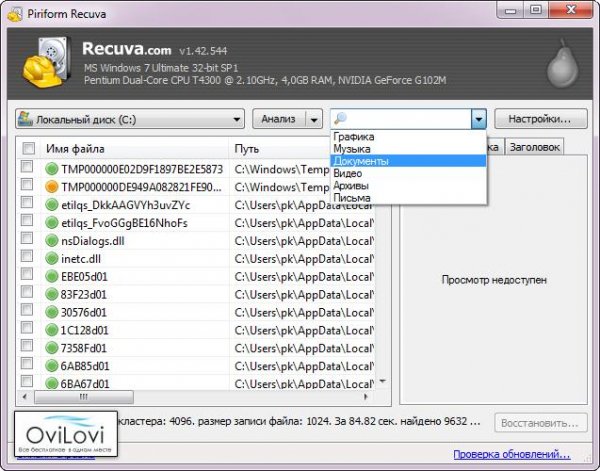Select Письма in the filter list

point(408,197)
